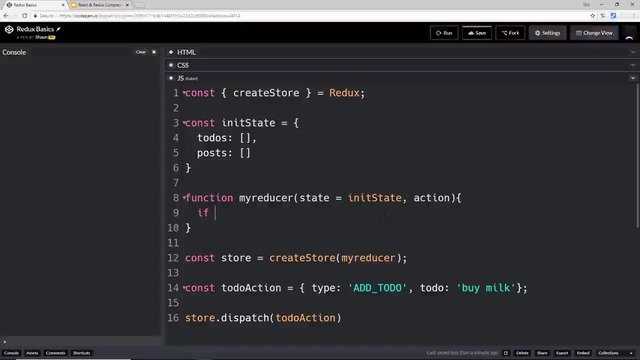Open HTML editor settings gear
This screenshot has width=640, height=360.
pyautogui.click(x=171, y=52)
